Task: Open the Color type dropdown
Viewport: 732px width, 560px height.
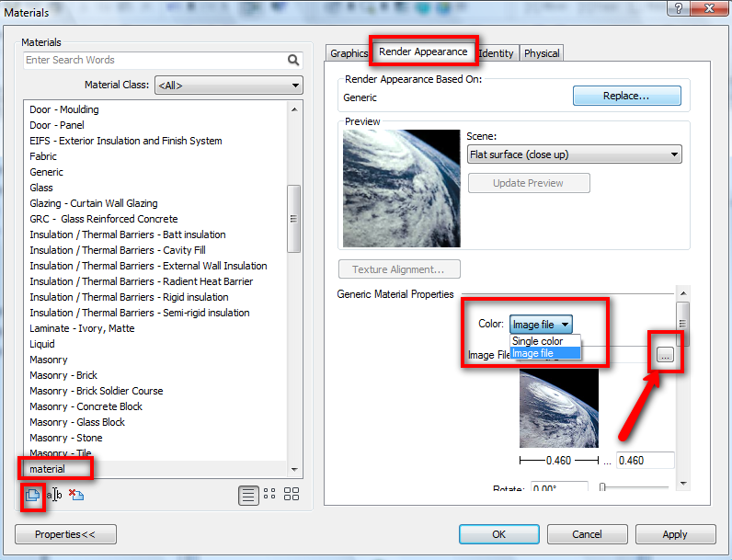Action: coord(541,325)
